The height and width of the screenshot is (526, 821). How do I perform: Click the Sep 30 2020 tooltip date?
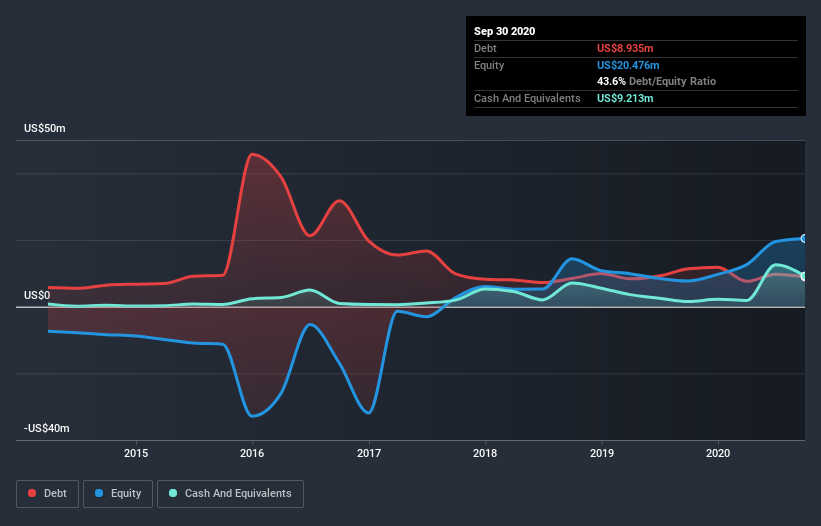[505, 31]
